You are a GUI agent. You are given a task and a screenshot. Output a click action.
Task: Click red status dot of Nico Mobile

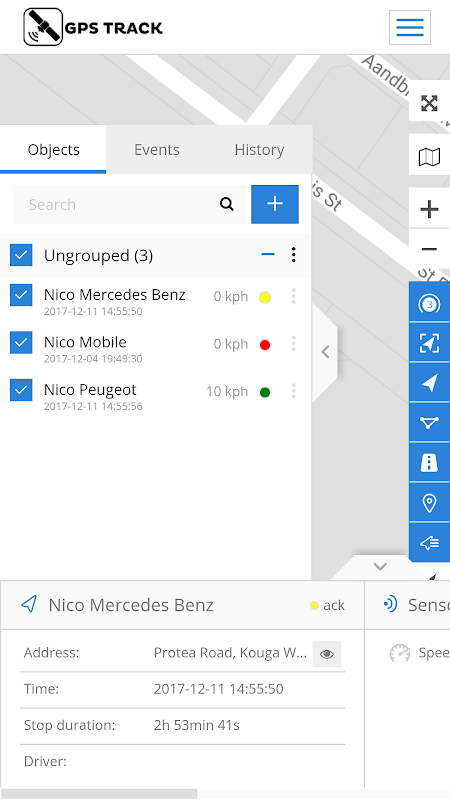pyautogui.click(x=265, y=345)
